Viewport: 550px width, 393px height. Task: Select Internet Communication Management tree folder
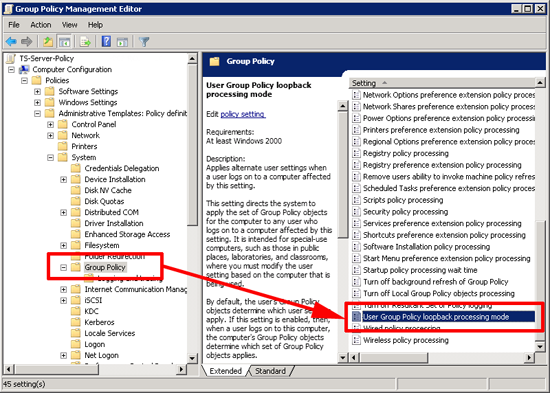click(135, 289)
